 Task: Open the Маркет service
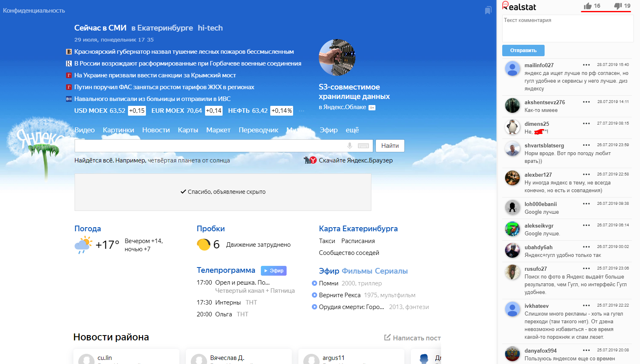(x=218, y=130)
